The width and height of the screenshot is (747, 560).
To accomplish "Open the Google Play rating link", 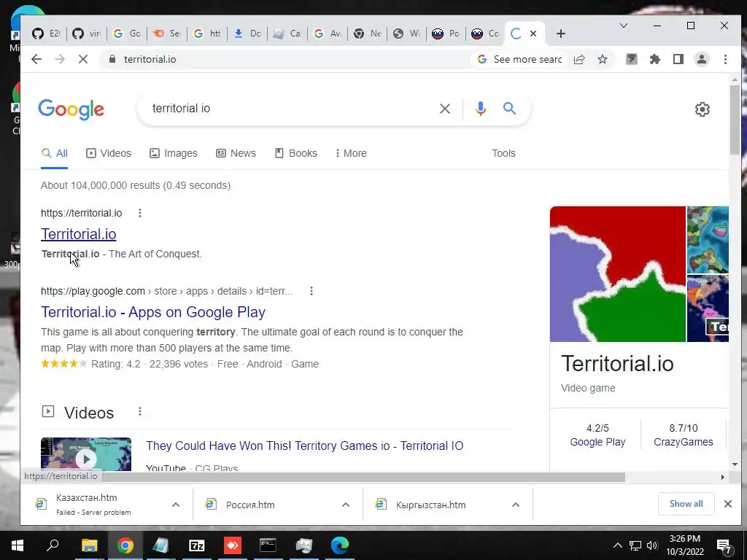I will (x=597, y=442).
